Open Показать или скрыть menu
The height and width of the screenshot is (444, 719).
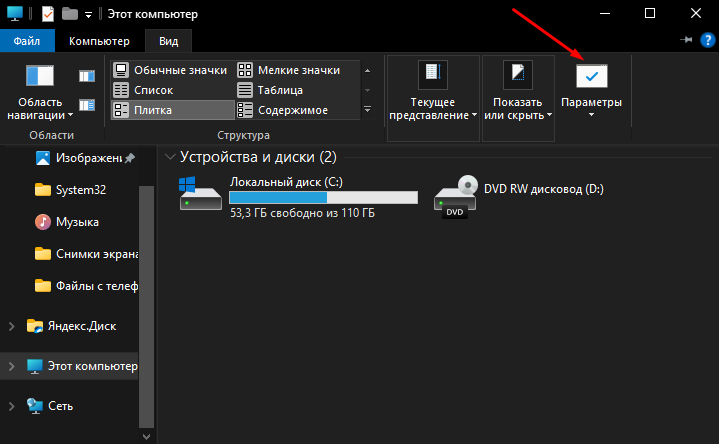tap(518, 98)
